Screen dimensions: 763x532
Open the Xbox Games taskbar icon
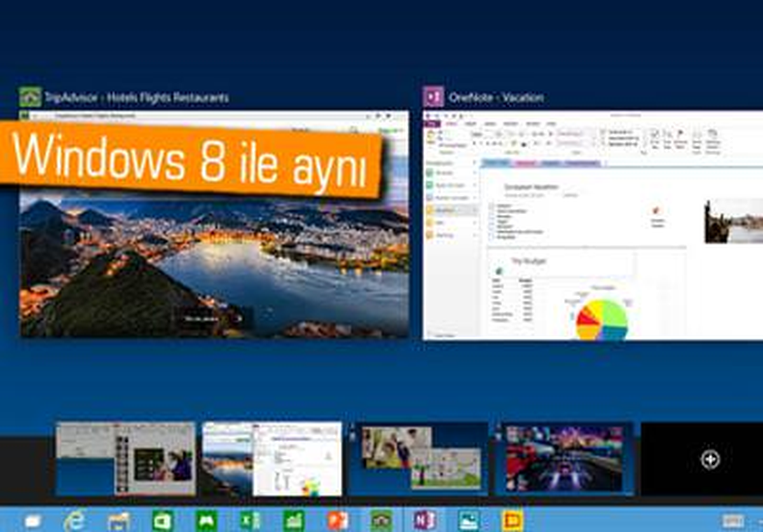[207, 521]
